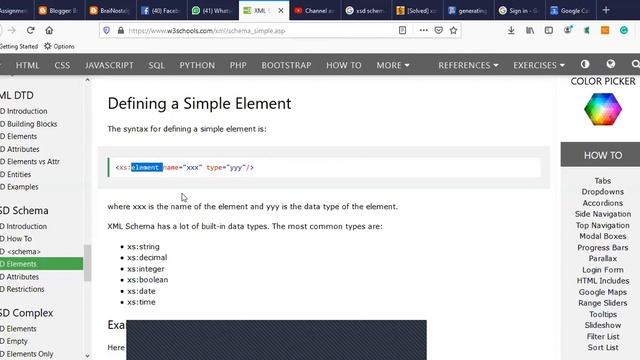Open the color picker hexagon
This screenshot has width=640, height=360.
[603, 109]
